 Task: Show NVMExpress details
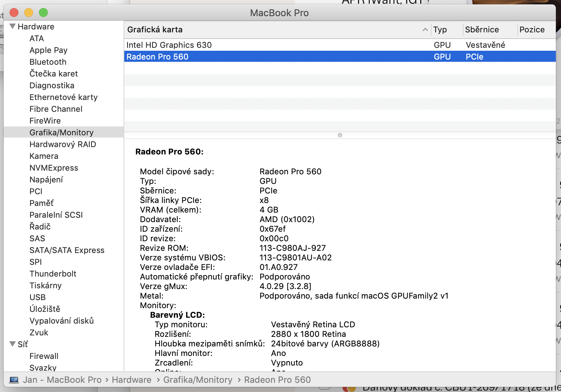(x=54, y=168)
